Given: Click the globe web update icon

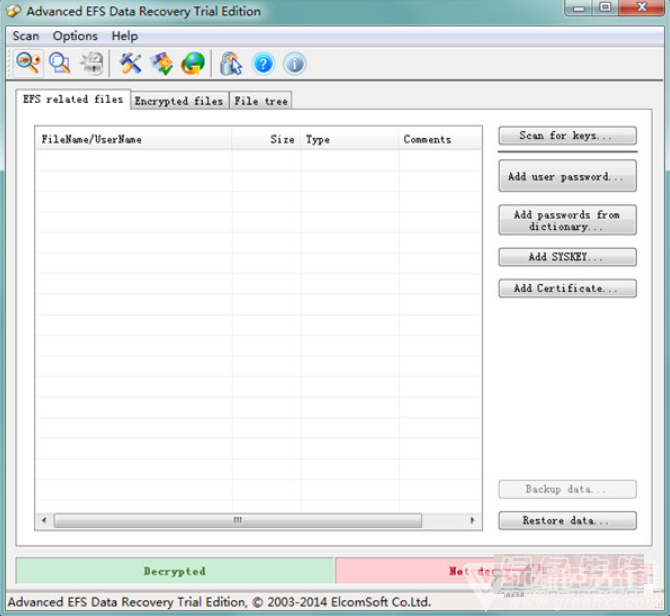Looking at the screenshot, I should 193,64.
